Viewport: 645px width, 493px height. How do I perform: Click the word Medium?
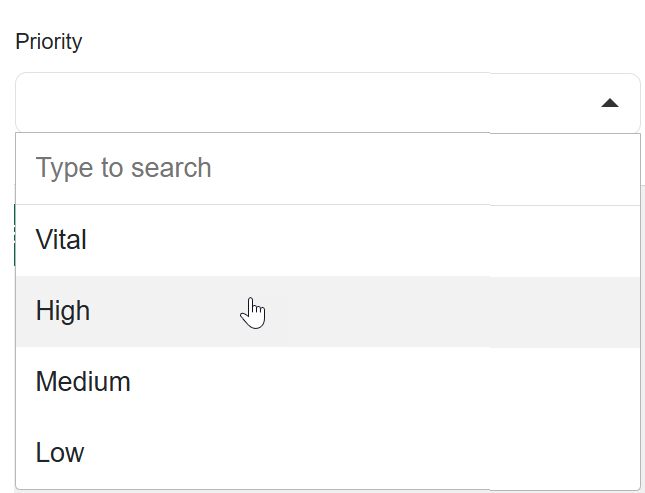coord(83,381)
